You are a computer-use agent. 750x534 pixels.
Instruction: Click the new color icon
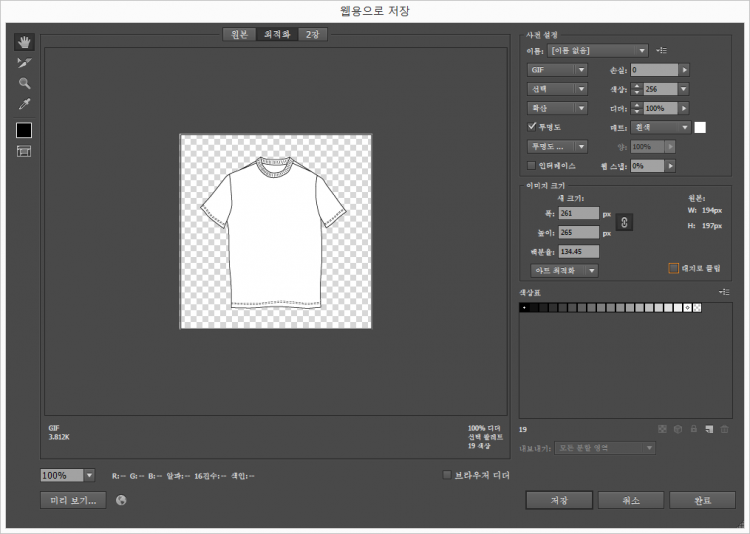[709, 429]
